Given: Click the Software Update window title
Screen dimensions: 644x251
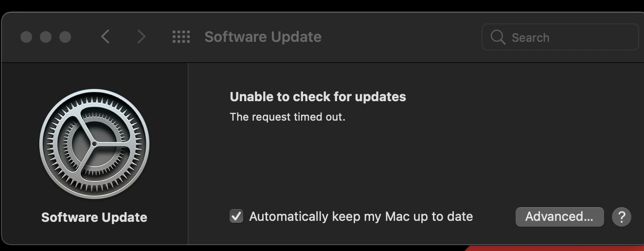Looking at the screenshot, I should (263, 37).
